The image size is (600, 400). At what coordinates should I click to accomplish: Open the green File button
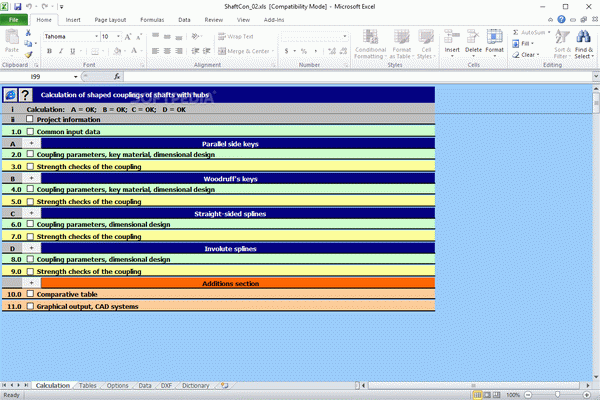click(x=14, y=19)
